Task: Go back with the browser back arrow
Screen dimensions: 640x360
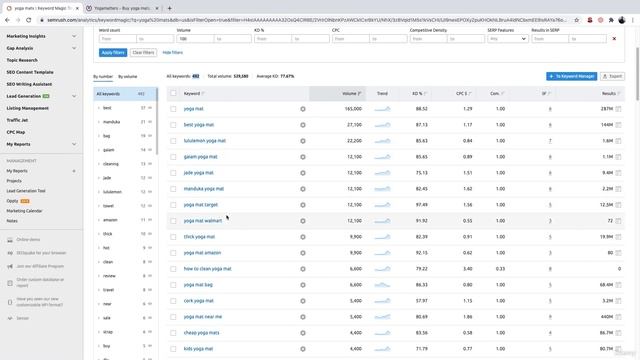Action: [x=7, y=20]
